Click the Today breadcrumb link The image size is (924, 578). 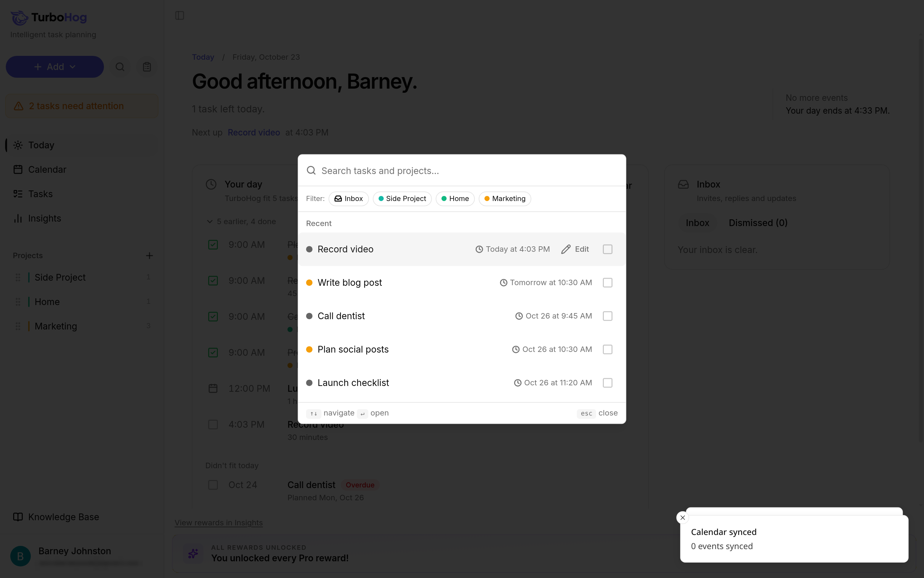point(203,57)
